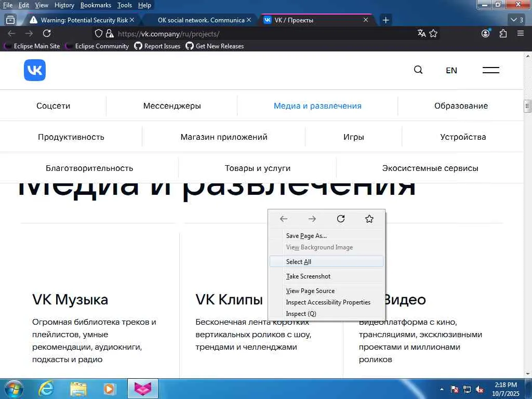532x399 pixels.
Task: Open the Eclipse Main Site bookmark
Action: coord(32,46)
